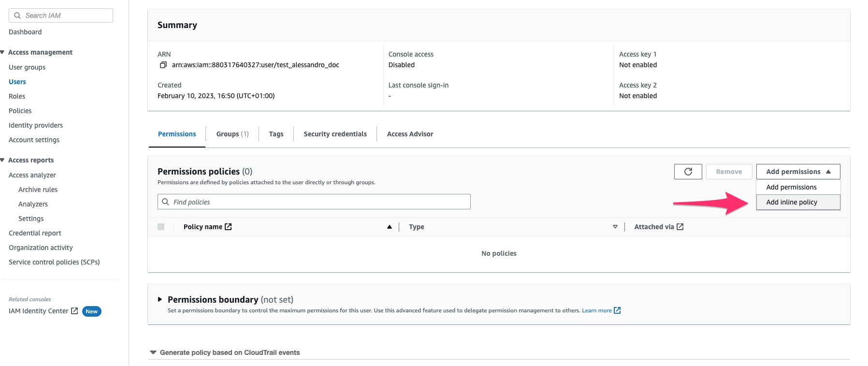The height and width of the screenshot is (366, 868).
Task: Close the Add permissions dropdown
Action: pyautogui.click(x=798, y=172)
